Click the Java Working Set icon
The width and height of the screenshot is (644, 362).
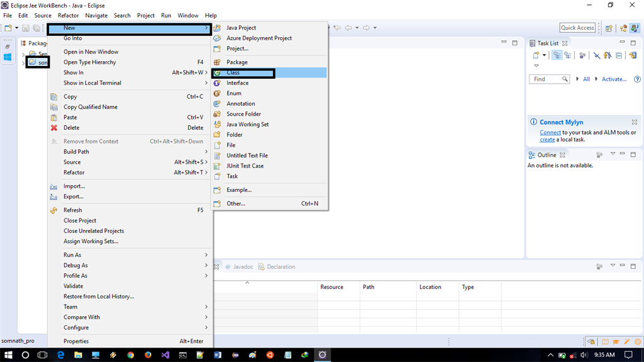pos(217,124)
